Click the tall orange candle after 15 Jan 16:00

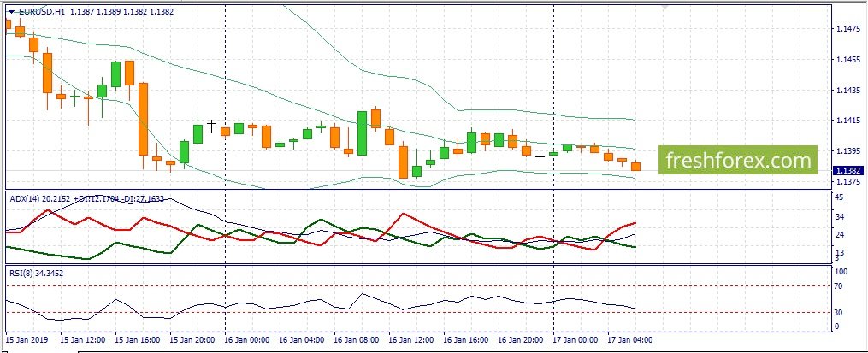143,119
